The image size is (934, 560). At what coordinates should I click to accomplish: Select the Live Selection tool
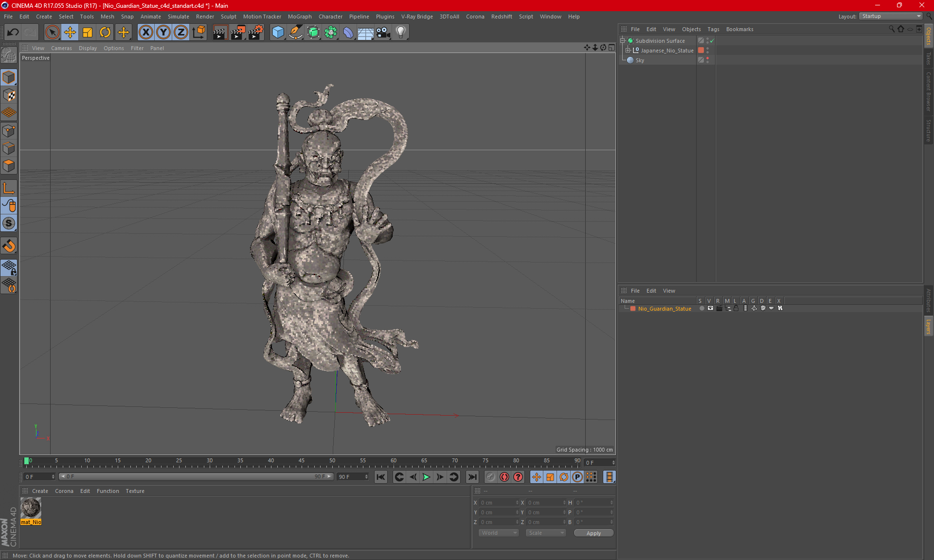pyautogui.click(x=52, y=33)
